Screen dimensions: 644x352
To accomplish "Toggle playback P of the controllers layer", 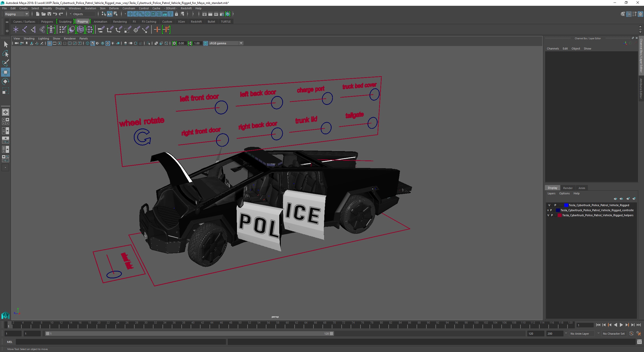I will 551,210.
